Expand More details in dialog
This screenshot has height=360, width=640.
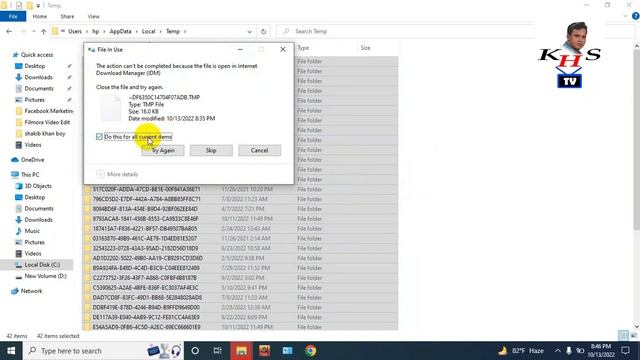point(117,174)
